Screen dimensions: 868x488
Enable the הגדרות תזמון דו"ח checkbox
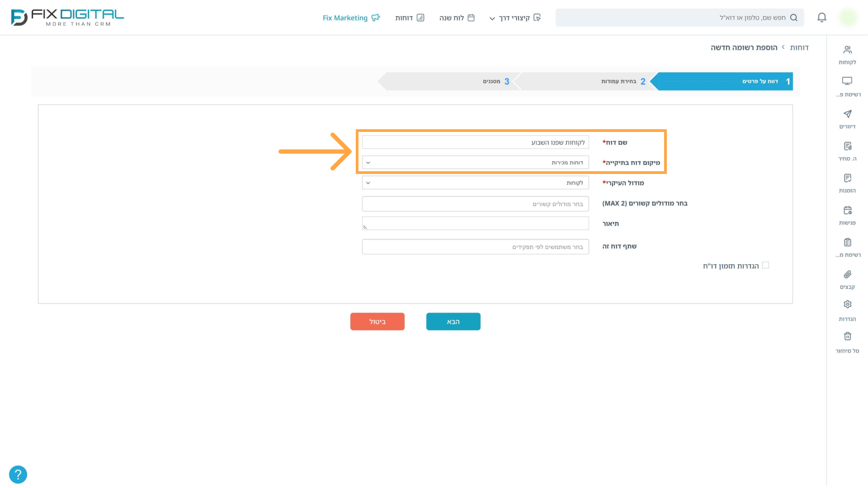pyautogui.click(x=765, y=265)
